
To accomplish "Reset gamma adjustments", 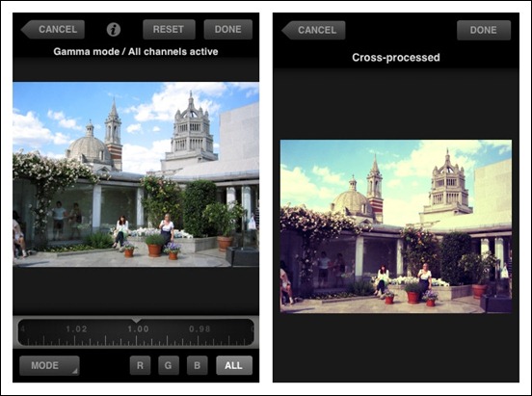I will [169, 30].
